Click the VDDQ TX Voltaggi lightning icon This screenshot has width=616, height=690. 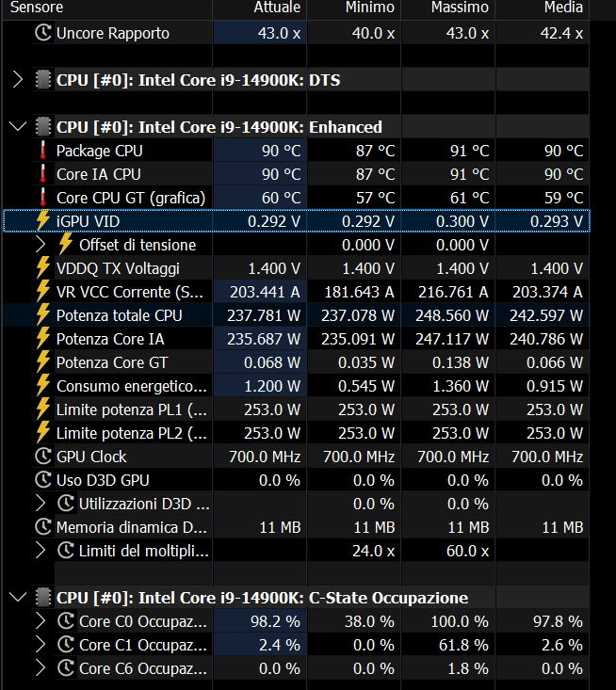[43, 268]
